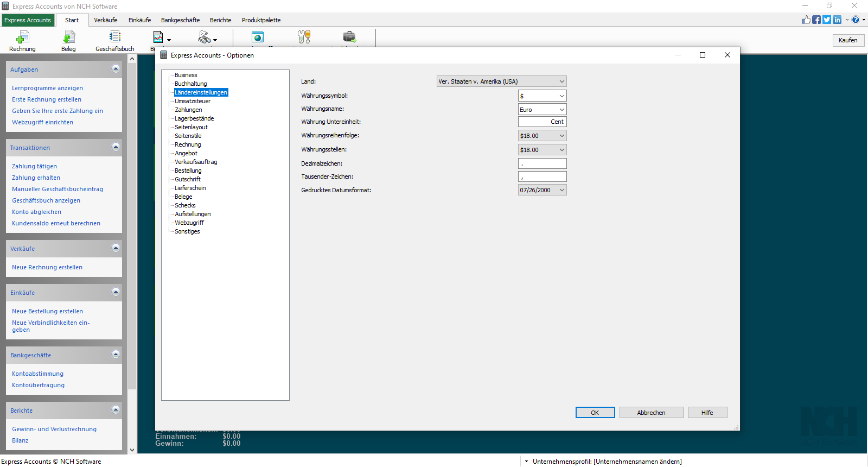This screenshot has height=467, width=868.
Task: Open the Währungssymbol dropdown
Action: tap(542, 96)
